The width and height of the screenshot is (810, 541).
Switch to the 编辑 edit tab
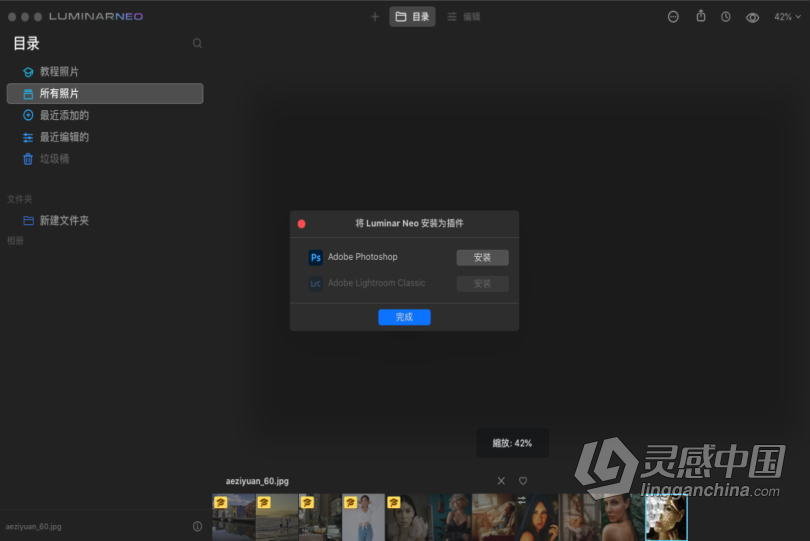[464, 17]
